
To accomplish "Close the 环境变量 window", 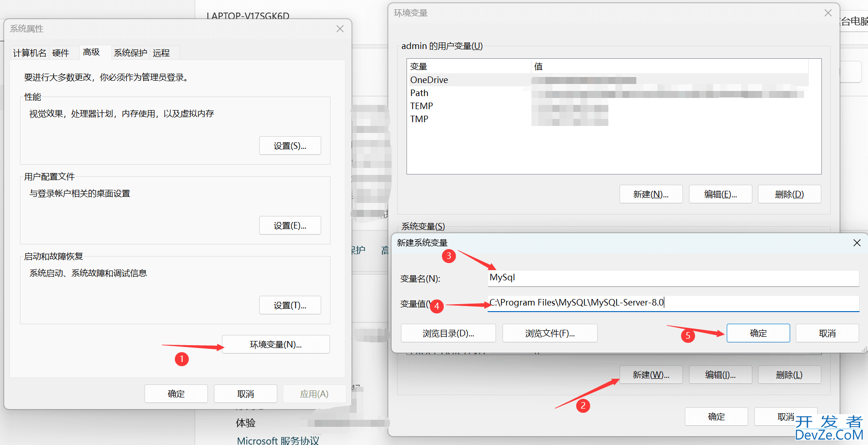I will click(x=828, y=13).
